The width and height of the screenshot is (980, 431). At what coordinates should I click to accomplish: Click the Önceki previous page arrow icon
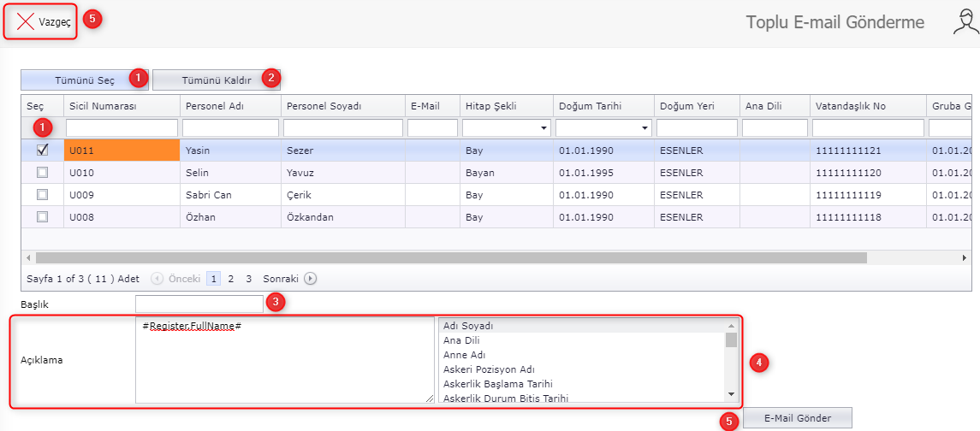[x=157, y=278]
